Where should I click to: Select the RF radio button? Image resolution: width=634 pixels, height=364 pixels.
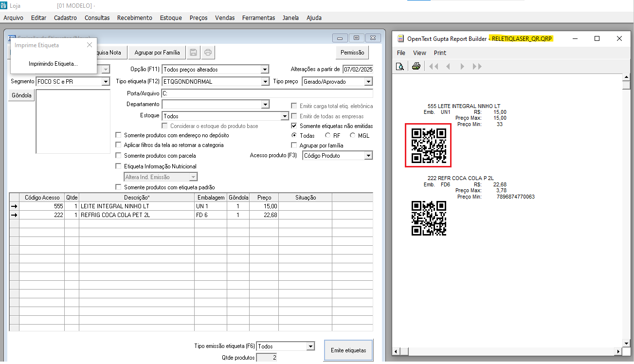(x=328, y=136)
